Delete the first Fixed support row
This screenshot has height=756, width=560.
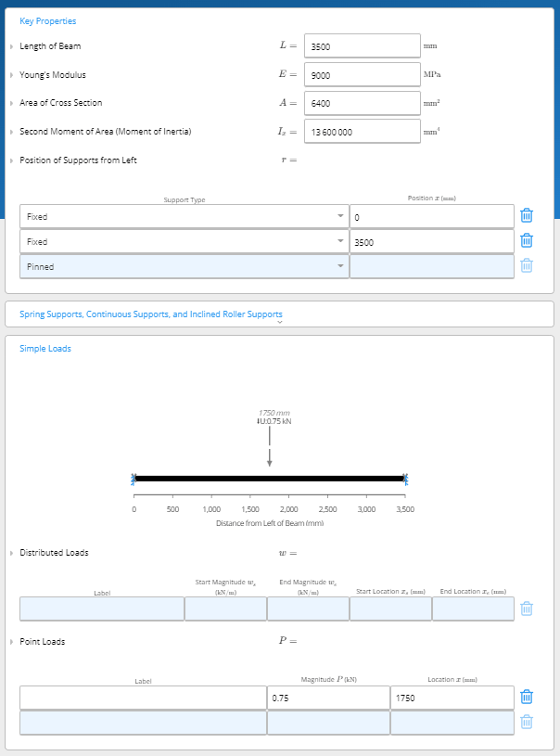point(526,216)
